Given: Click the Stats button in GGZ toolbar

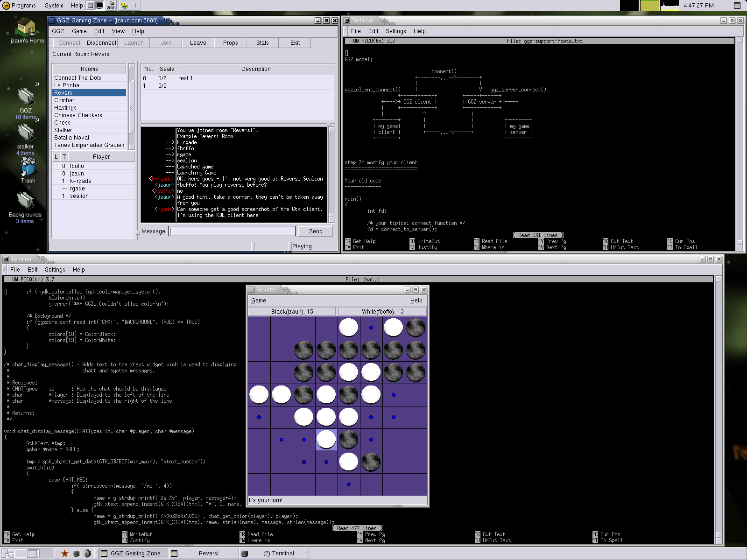Looking at the screenshot, I should coord(262,43).
